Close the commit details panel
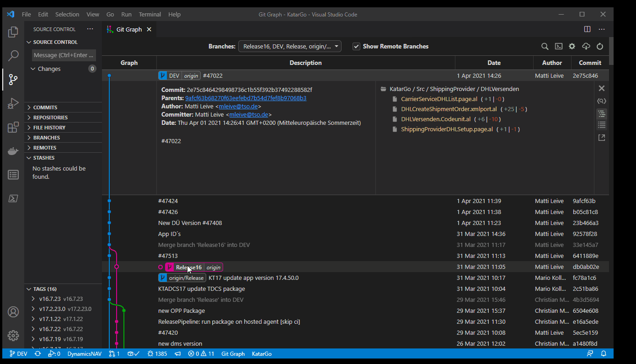This screenshot has height=364, width=636. click(x=602, y=88)
